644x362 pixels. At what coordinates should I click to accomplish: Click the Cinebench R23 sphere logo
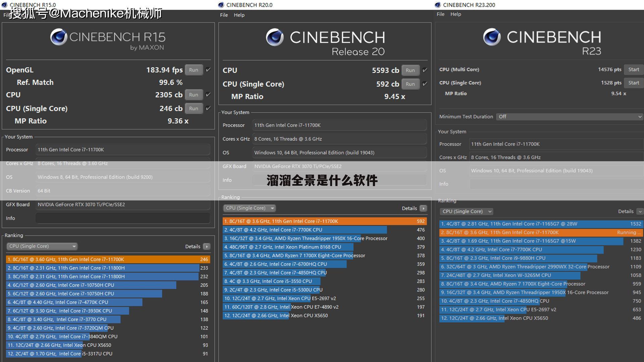click(x=492, y=37)
